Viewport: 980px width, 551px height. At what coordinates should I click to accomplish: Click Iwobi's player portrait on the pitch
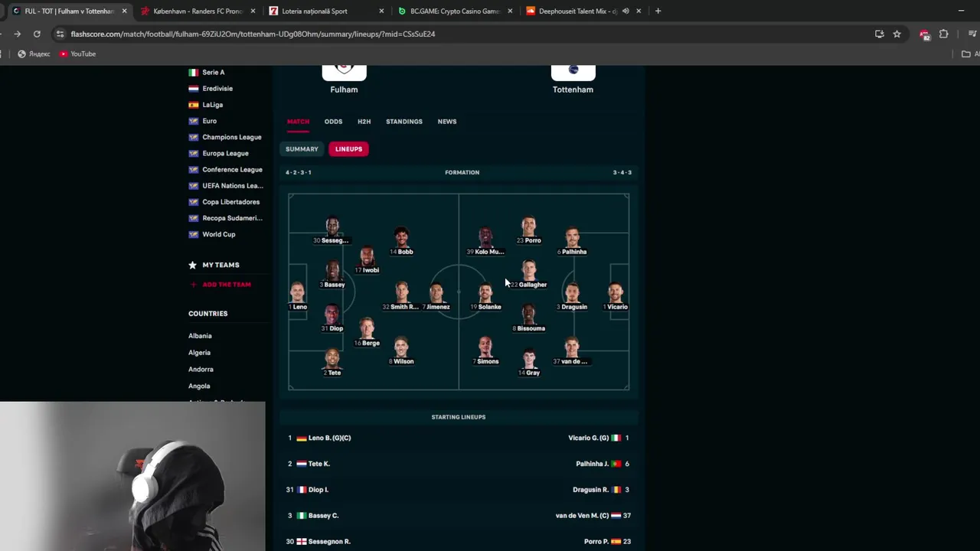pyautogui.click(x=367, y=256)
